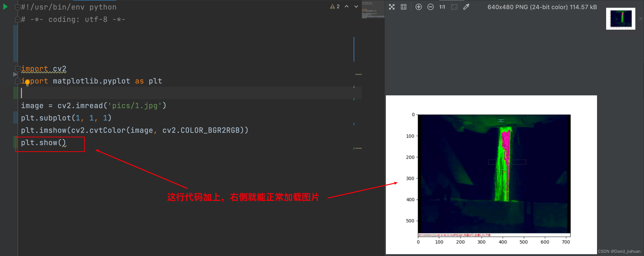Image resolution: width=644 pixels, height=256 pixels.
Task: Jump to previous problem with up chevron
Action: 346,7
